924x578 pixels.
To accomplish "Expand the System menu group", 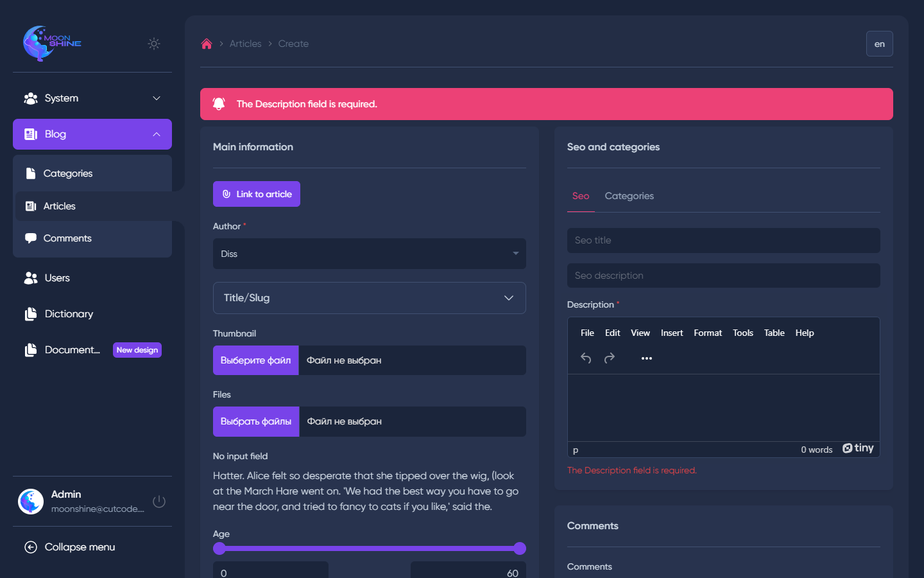I will click(92, 98).
